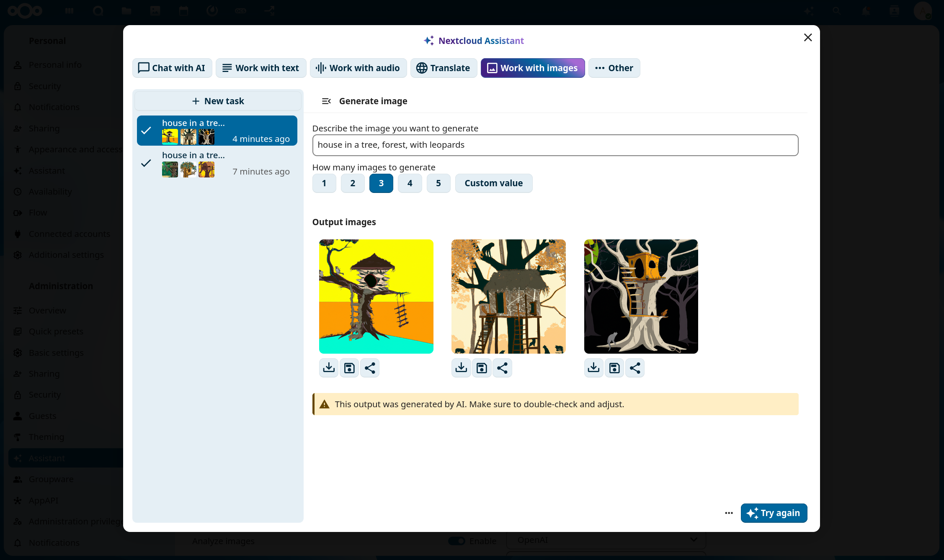Close the Nextcloud Assistant dialog
This screenshot has height=560, width=944.
[808, 38]
